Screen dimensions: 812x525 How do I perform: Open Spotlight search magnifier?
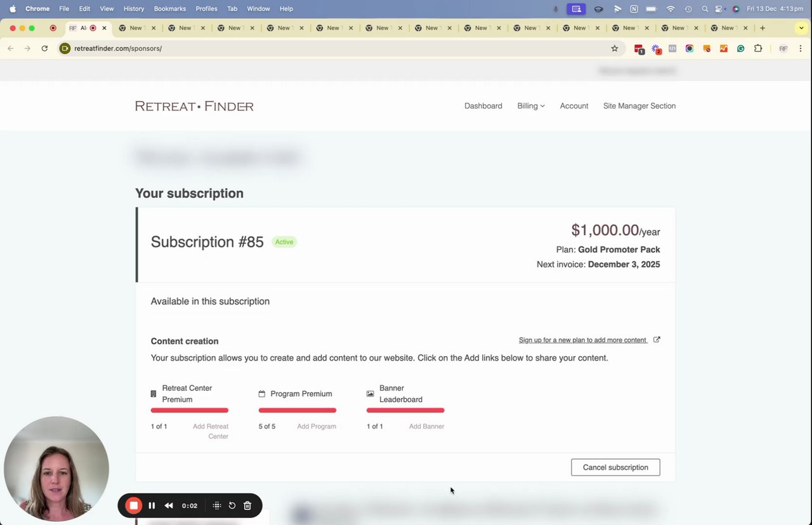coord(705,9)
